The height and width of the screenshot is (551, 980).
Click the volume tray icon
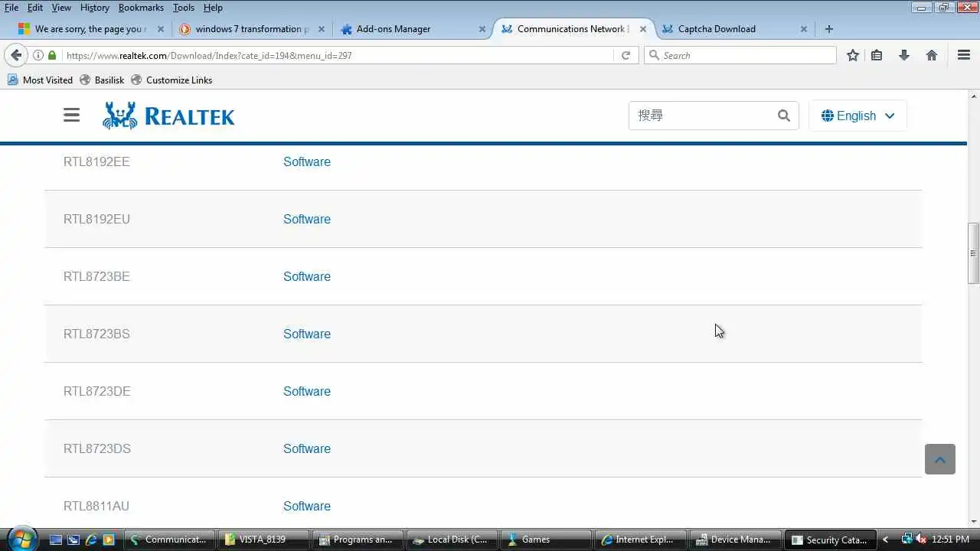tap(921, 540)
